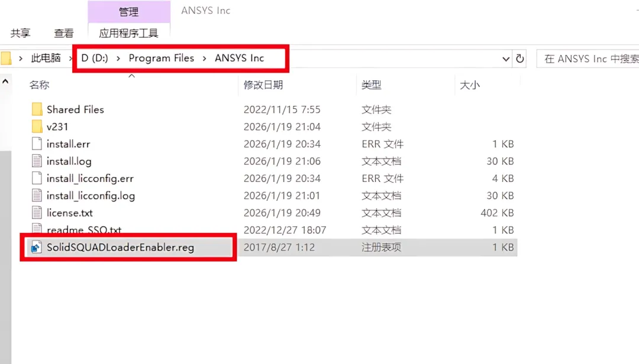
Task: Click the search ANSYS Inc input field
Action: coord(588,58)
